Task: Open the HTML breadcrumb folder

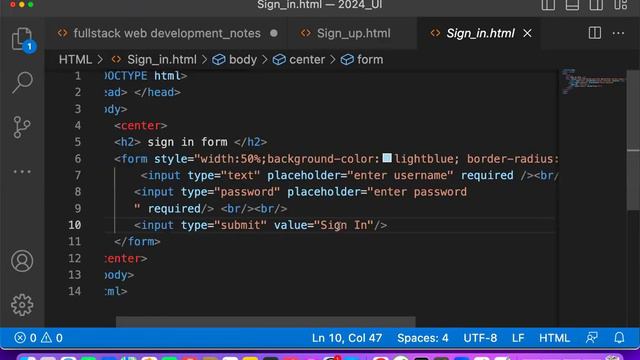Action: click(x=75, y=60)
